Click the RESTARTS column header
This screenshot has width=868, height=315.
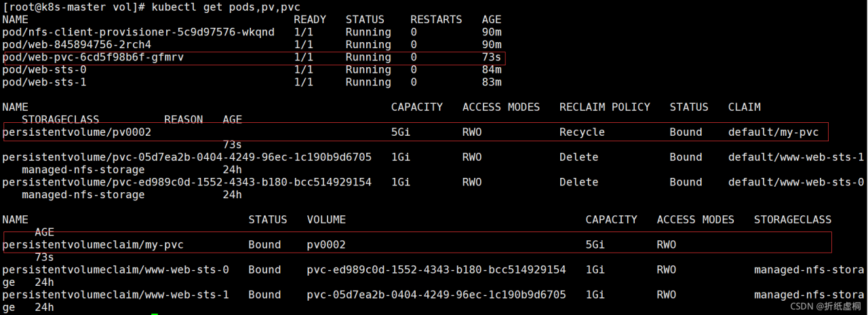[x=436, y=20]
